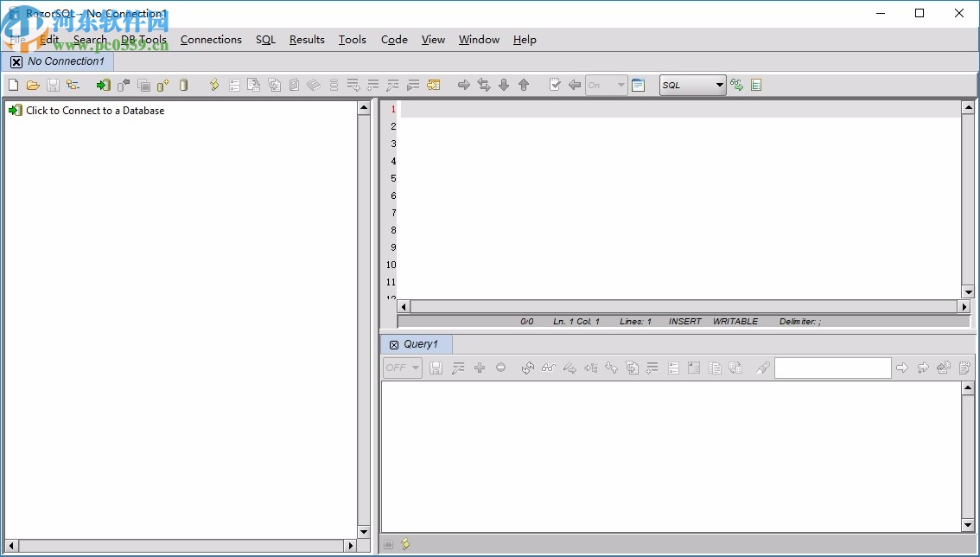Click the yellow lightning Execute SQL icon
The height and width of the screenshot is (557, 980).
coord(214,85)
